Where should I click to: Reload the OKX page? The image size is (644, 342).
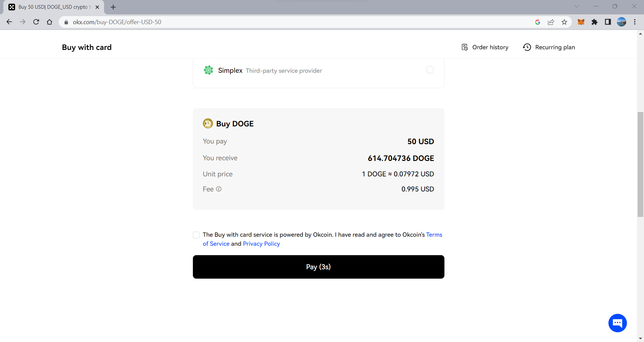coord(36,22)
